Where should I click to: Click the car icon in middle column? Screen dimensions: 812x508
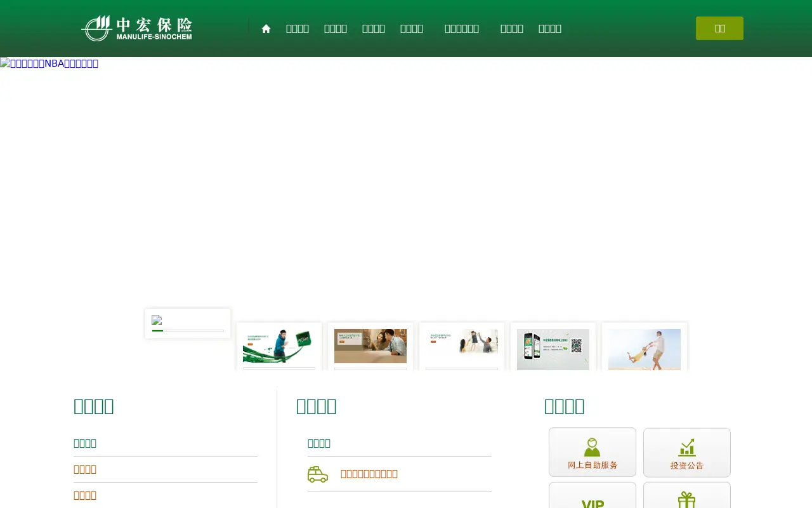tap(318, 474)
